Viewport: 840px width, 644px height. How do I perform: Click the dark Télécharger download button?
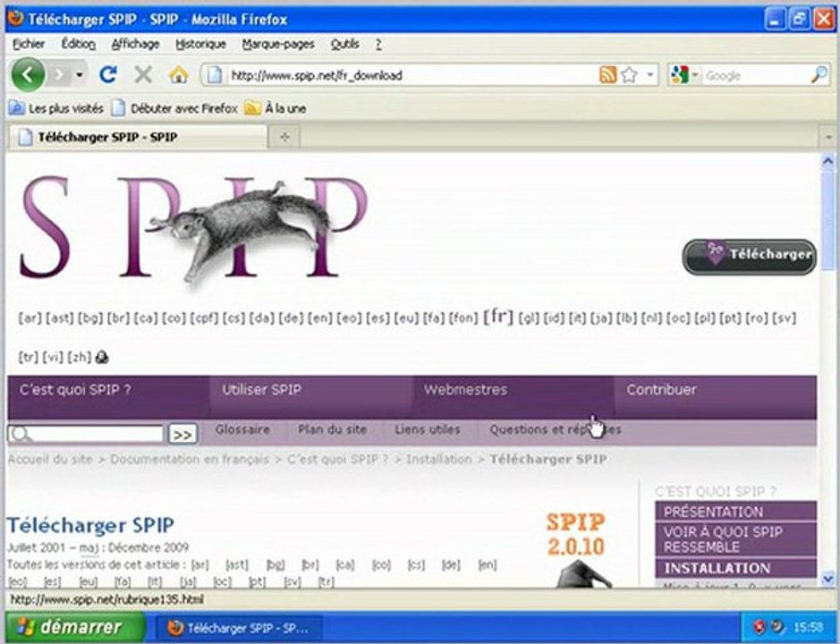[750, 257]
